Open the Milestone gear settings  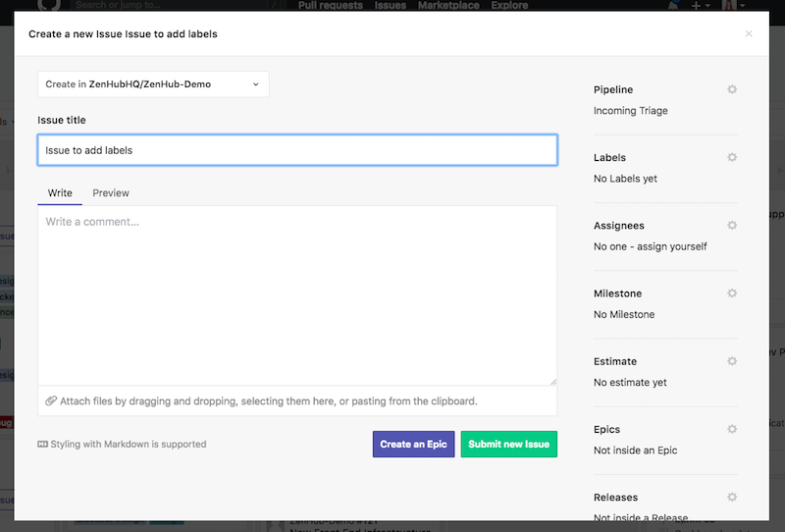pos(732,293)
